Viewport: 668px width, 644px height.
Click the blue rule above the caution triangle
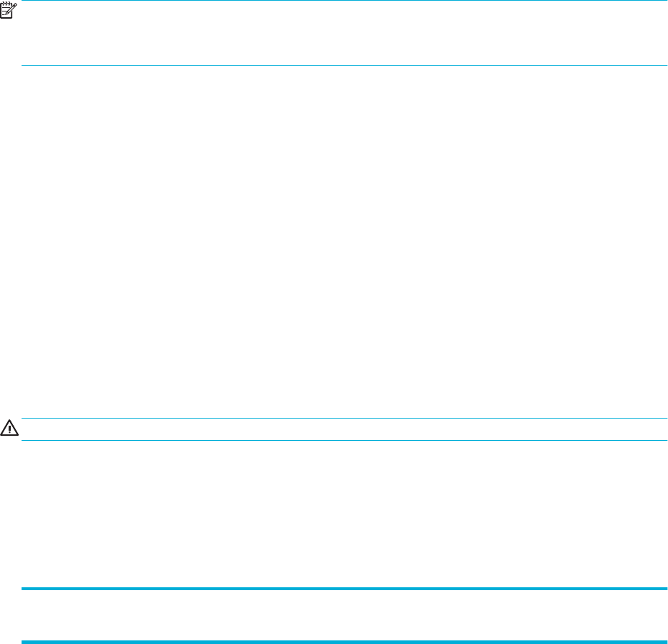(344, 419)
